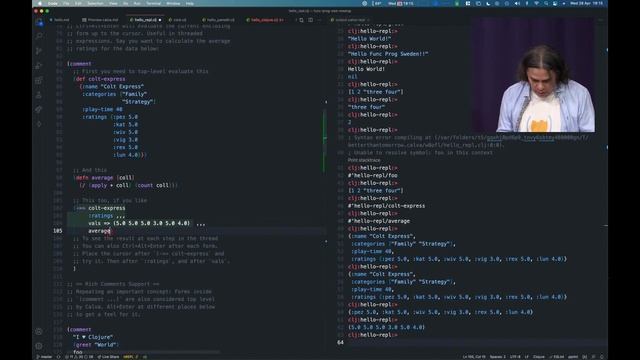Open the Terminal menu
The image size is (640, 360).
(153, 3)
